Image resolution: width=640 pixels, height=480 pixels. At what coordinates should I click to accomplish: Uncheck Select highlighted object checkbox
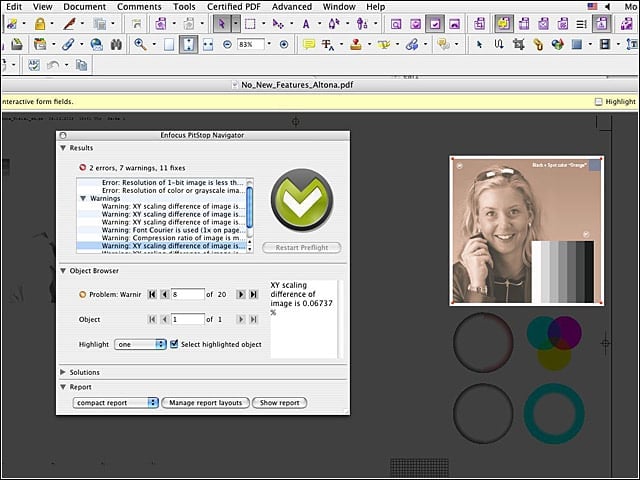(x=174, y=344)
